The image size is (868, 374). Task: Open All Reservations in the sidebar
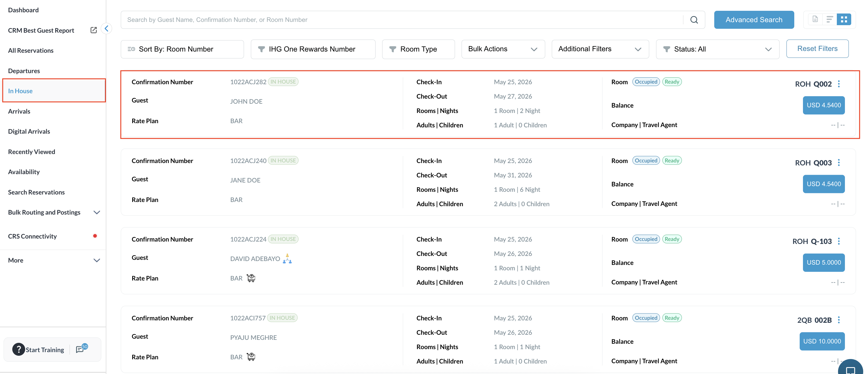click(x=31, y=51)
